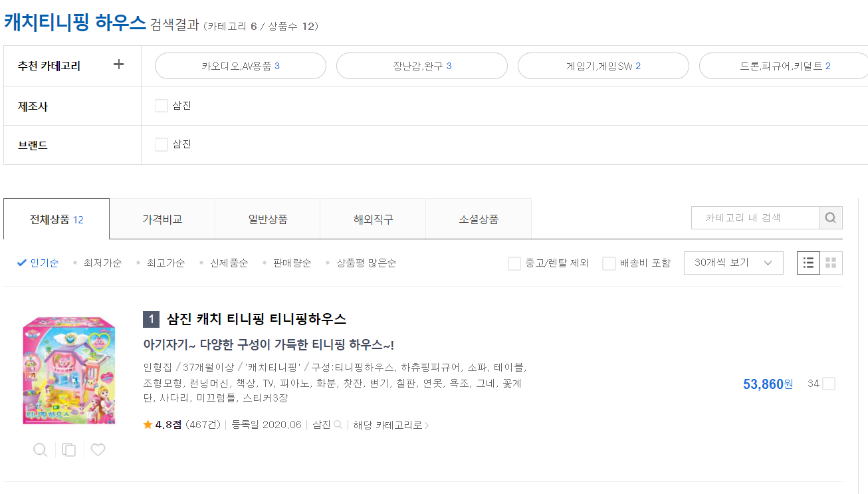Viewport: 868px width, 494px height.
Task: Check 삼진 in 브랜드 row
Action: click(161, 144)
